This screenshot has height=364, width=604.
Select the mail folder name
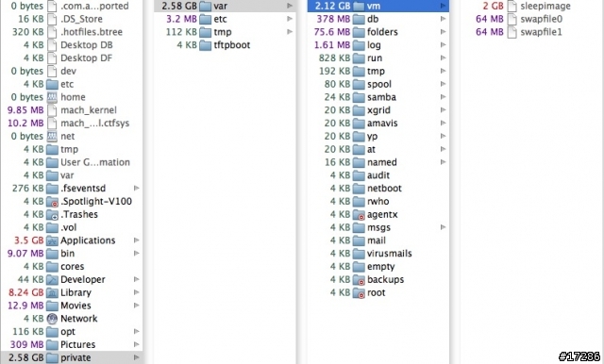[377, 240]
